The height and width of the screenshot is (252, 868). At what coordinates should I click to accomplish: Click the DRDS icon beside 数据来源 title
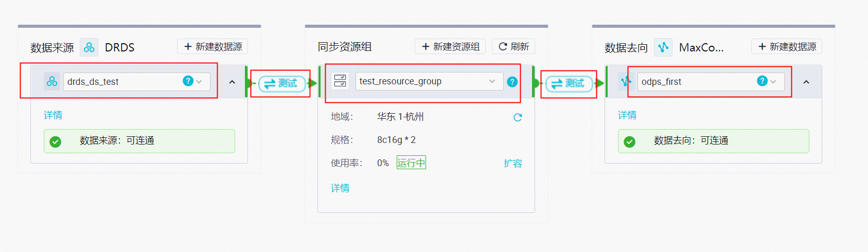[89, 47]
